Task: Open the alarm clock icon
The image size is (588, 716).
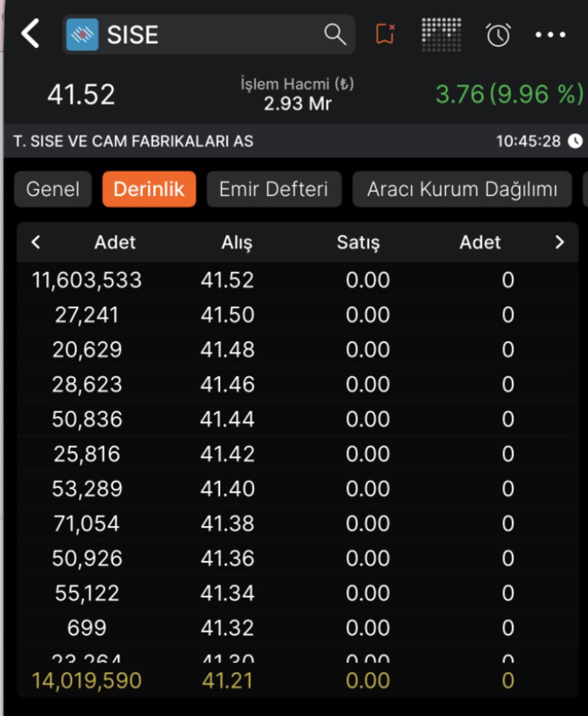Action: (498, 35)
